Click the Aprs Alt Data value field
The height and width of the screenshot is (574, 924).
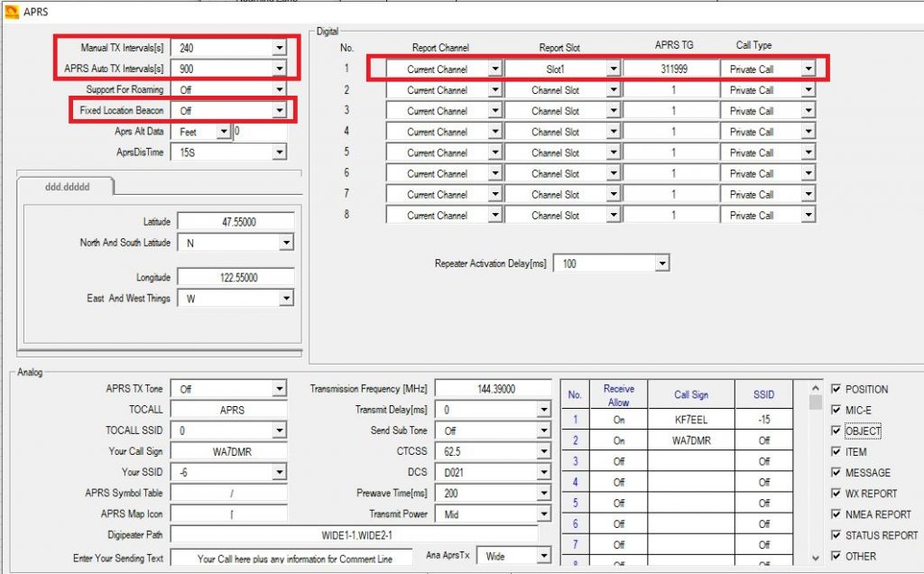click(x=260, y=132)
